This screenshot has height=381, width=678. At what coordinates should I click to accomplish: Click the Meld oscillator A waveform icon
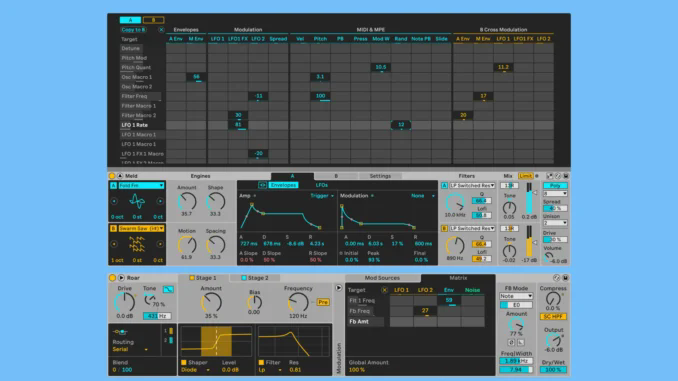(137, 201)
